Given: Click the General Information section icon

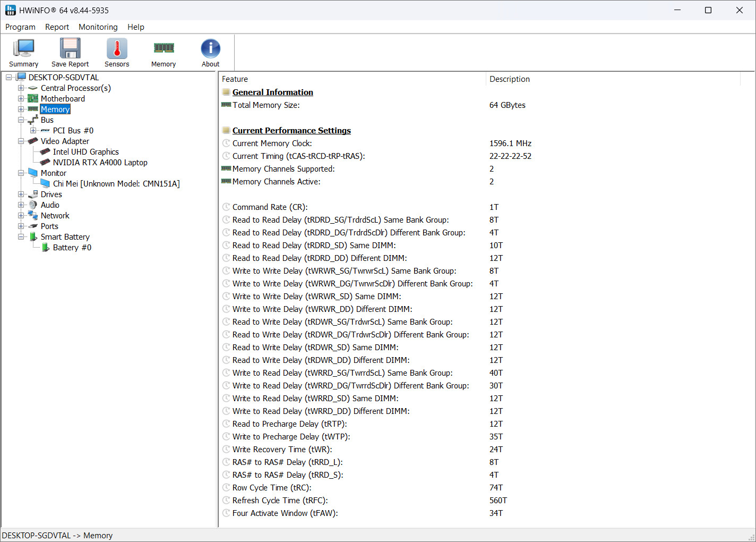Looking at the screenshot, I should pyautogui.click(x=226, y=92).
